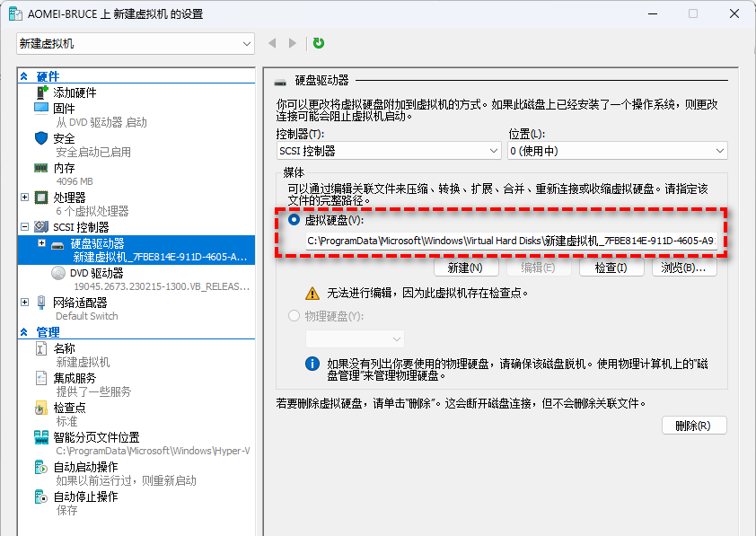
Task: Click the 4096 MB memory value
Action: point(75,181)
